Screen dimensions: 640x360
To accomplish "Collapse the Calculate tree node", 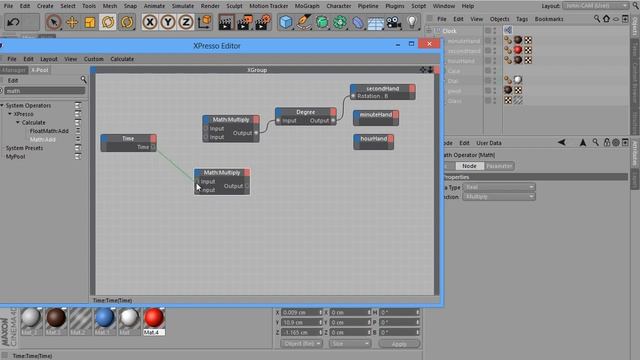I will (18, 122).
